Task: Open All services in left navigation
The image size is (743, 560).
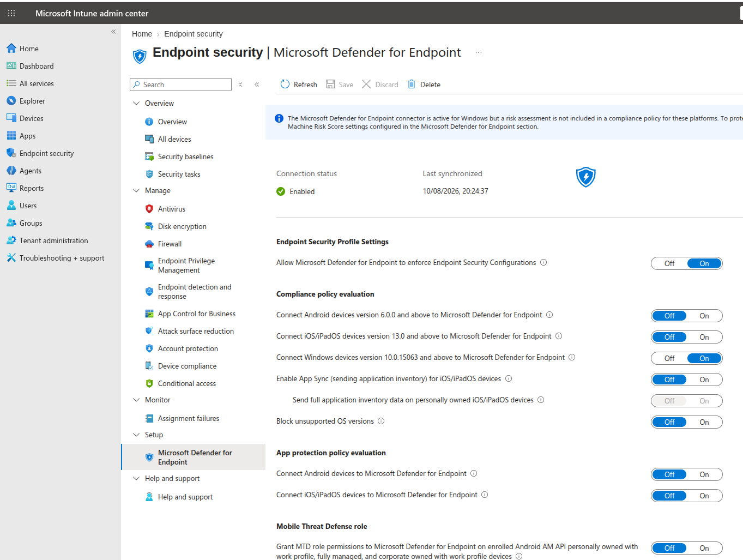Action: (37, 83)
